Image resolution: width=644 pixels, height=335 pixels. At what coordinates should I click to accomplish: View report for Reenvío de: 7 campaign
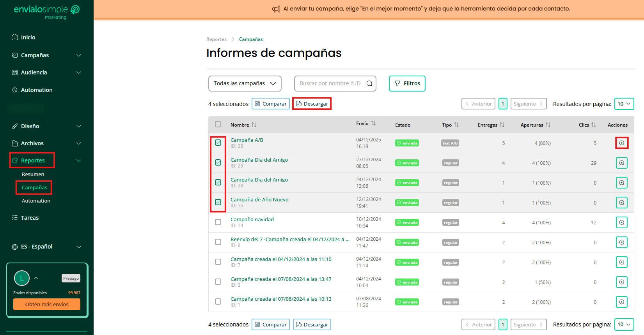tap(622, 242)
